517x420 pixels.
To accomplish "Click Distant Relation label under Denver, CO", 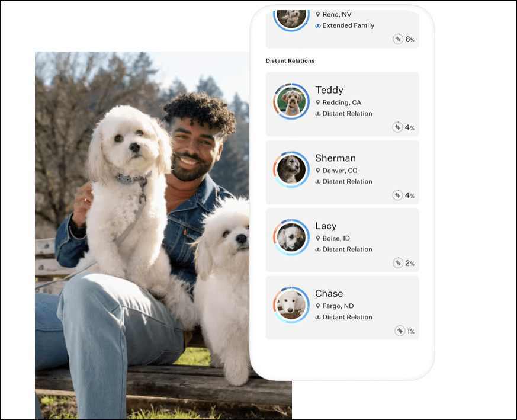I will pyautogui.click(x=347, y=181).
